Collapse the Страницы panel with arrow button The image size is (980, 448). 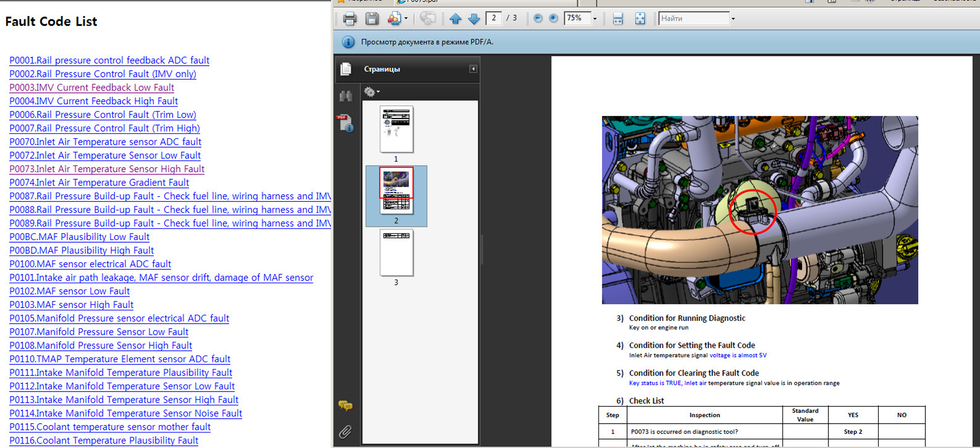[473, 69]
